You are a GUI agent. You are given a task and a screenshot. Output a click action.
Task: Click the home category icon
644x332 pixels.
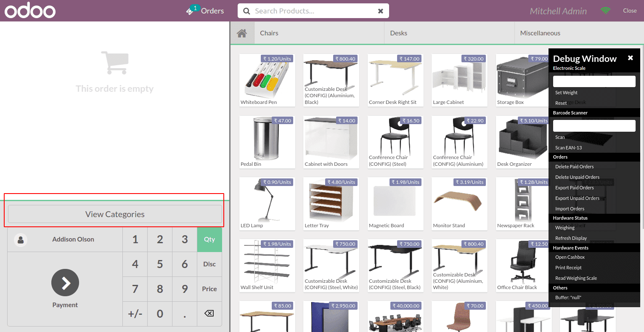pos(242,33)
